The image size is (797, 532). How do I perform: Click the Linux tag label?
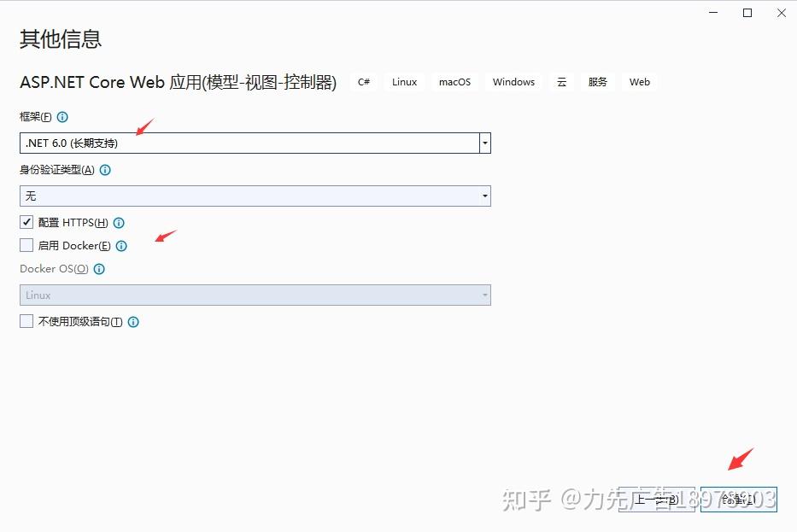tap(405, 82)
